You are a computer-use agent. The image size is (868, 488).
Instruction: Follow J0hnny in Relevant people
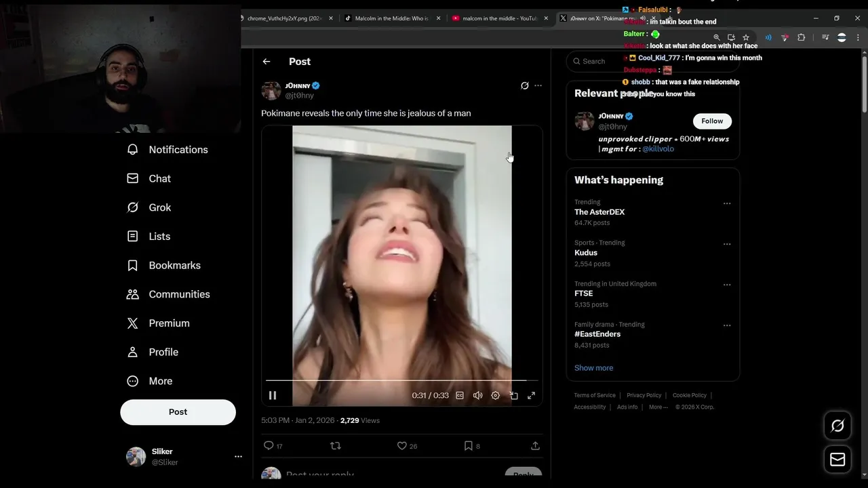tap(712, 121)
